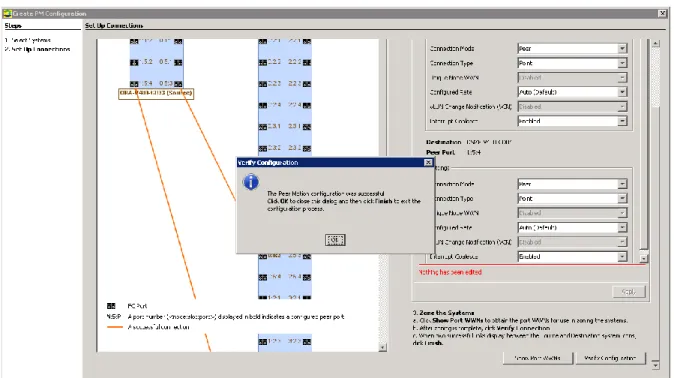
Task: Select step 1 Select Systems
Action: point(28,40)
